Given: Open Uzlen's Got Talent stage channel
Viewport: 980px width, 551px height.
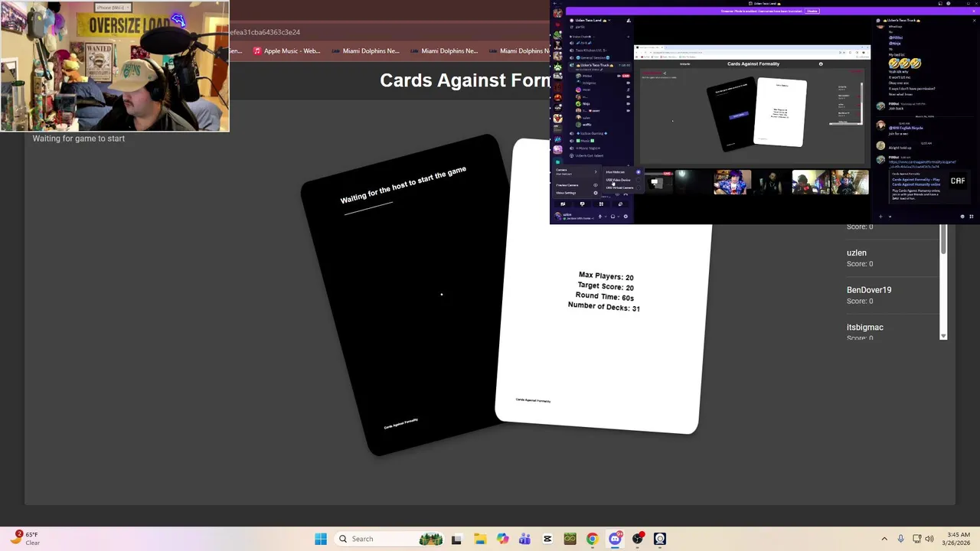Looking at the screenshot, I should pos(586,155).
